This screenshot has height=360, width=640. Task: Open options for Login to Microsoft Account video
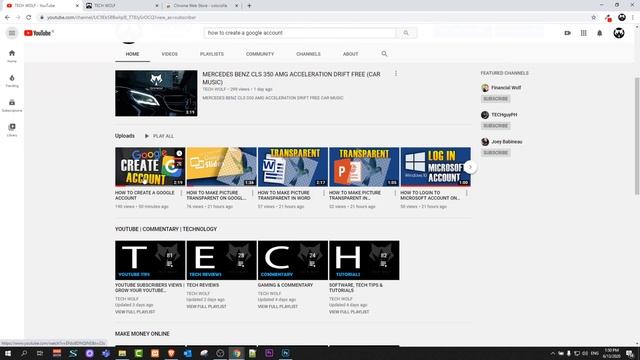click(467, 193)
